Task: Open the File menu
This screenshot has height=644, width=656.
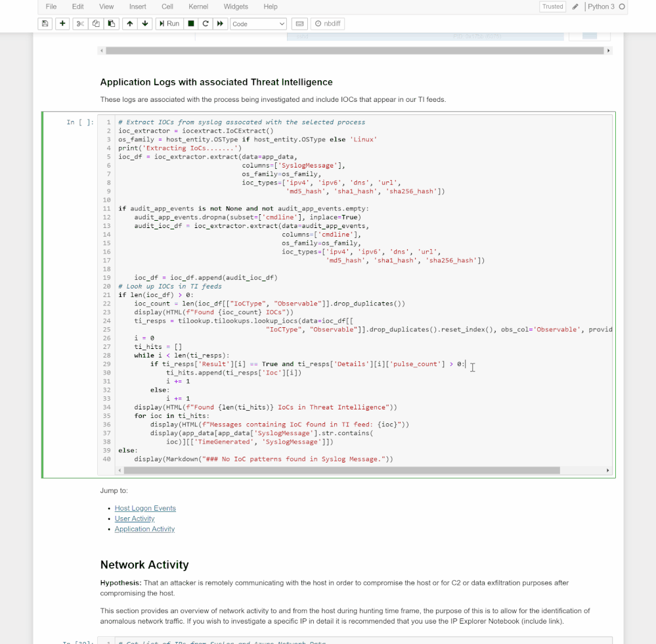Action: [51, 7]
